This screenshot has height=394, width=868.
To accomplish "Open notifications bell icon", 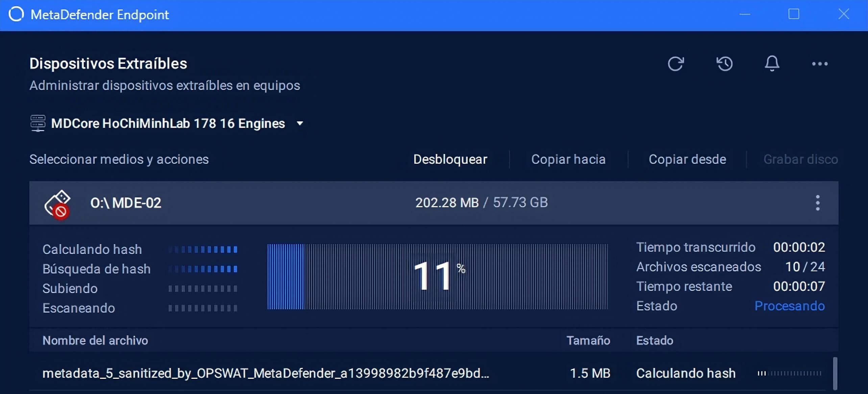I will point(772,63).
